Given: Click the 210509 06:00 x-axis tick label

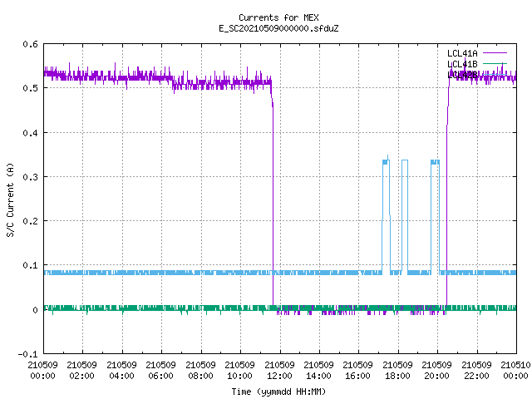Looking at the screenshot, I should coord(160,371).
